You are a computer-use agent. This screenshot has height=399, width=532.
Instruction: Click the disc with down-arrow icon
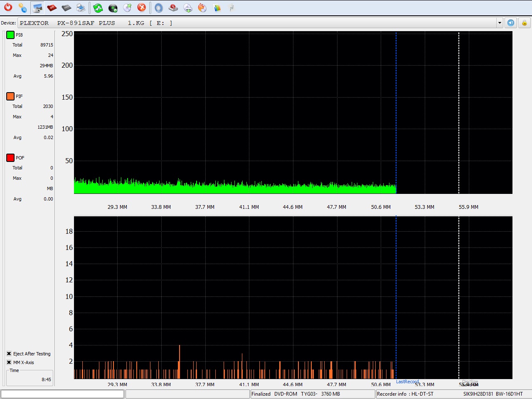point(188,7)
